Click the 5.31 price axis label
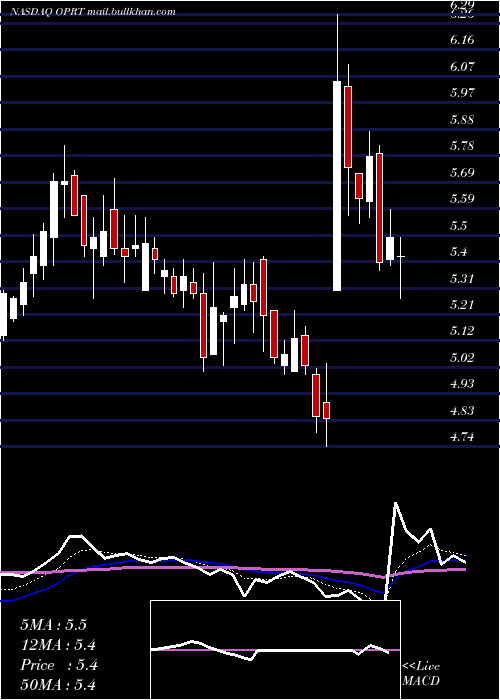The height and width of the screenshot is (700, 500). click(462, 279)
